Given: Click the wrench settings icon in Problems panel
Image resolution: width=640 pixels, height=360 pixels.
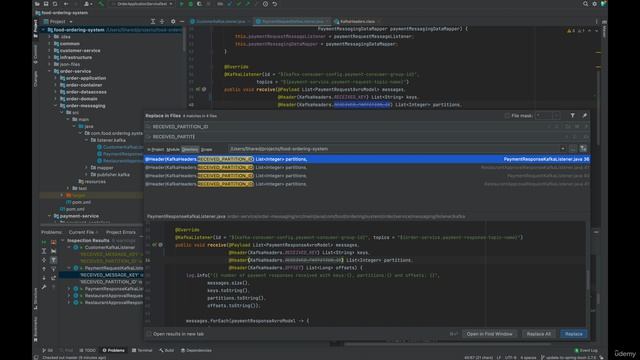Looking at the screenshot, I should click(x=44, y=287).
